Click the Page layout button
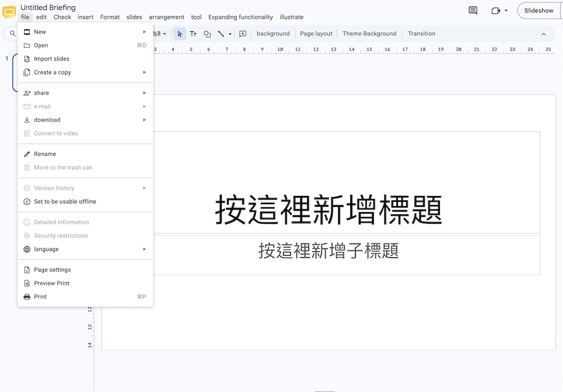Screen dimensions: 563x392 316,34
